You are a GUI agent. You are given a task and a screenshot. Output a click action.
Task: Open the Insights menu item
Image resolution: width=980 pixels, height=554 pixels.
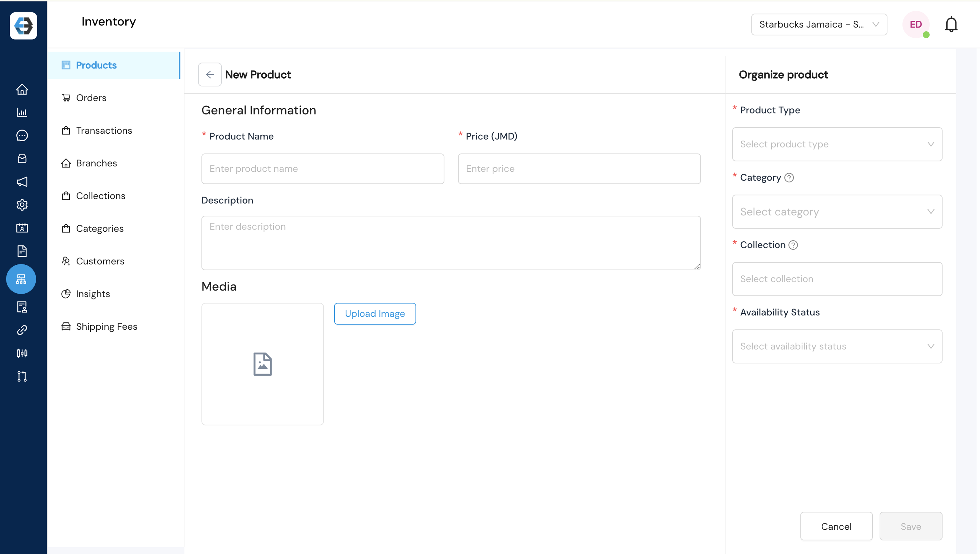point(114,294)
